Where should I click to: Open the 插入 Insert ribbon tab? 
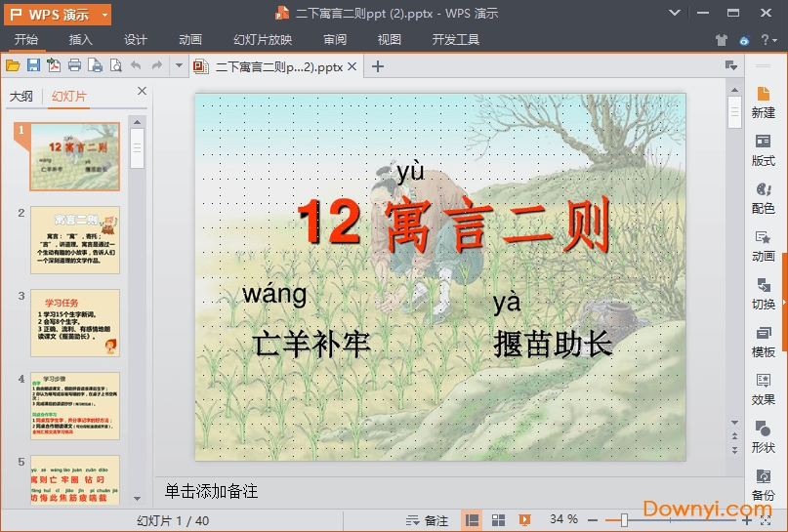pos(81,40)
